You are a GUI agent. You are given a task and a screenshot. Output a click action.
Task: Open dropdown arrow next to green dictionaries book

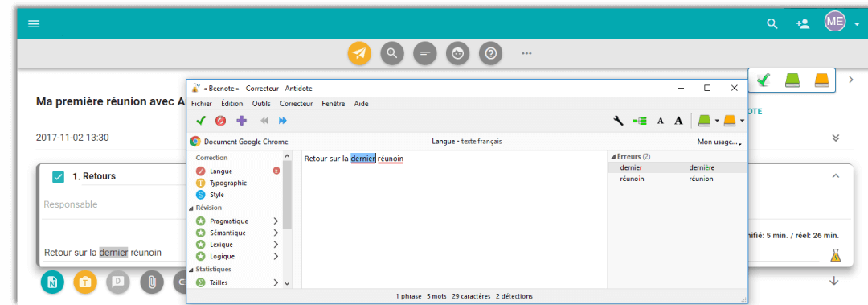717,121
